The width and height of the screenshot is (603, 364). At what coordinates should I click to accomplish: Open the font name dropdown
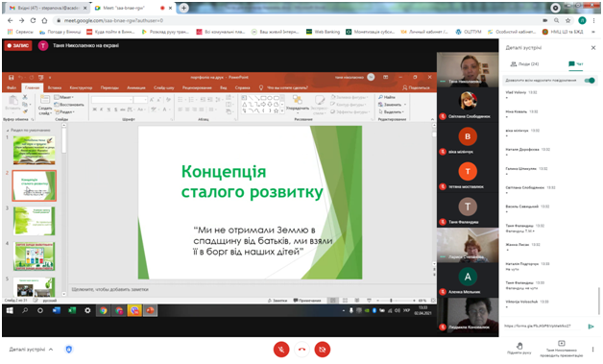coord(132,100)
